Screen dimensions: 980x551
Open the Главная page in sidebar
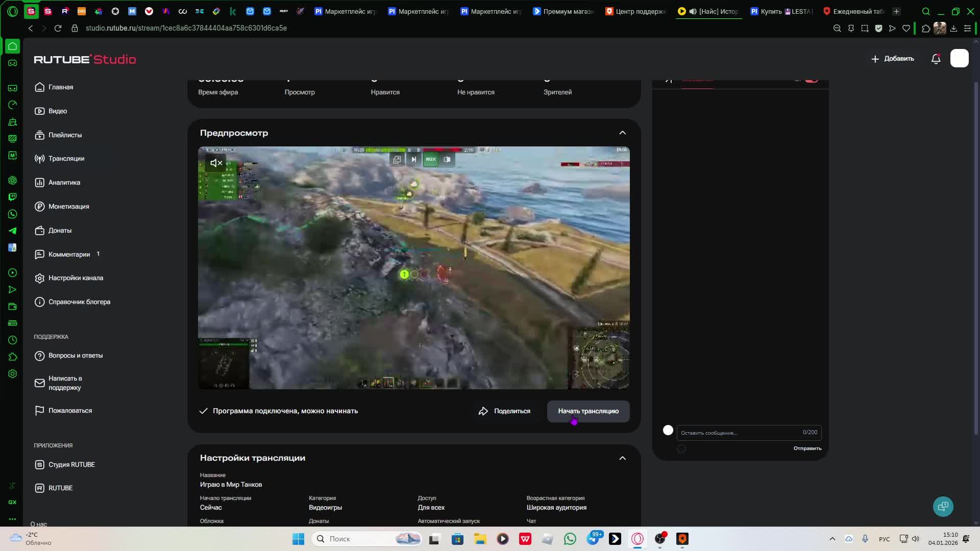[x=54, y=87]
